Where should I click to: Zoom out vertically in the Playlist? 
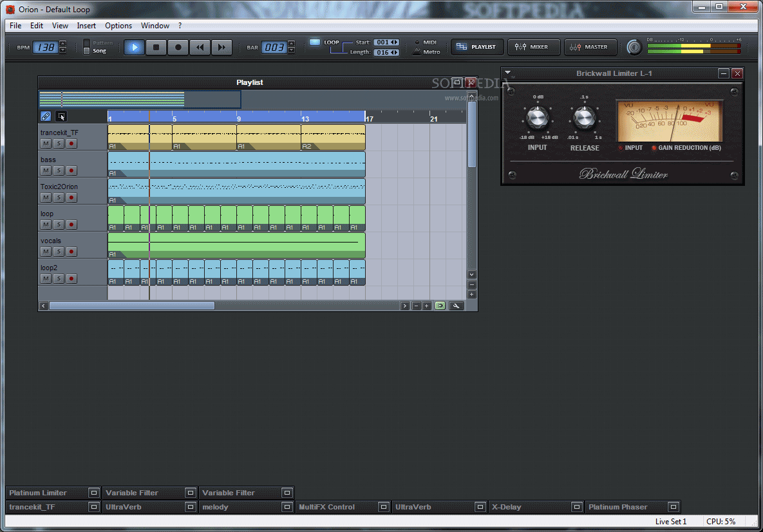click(471, 284)
